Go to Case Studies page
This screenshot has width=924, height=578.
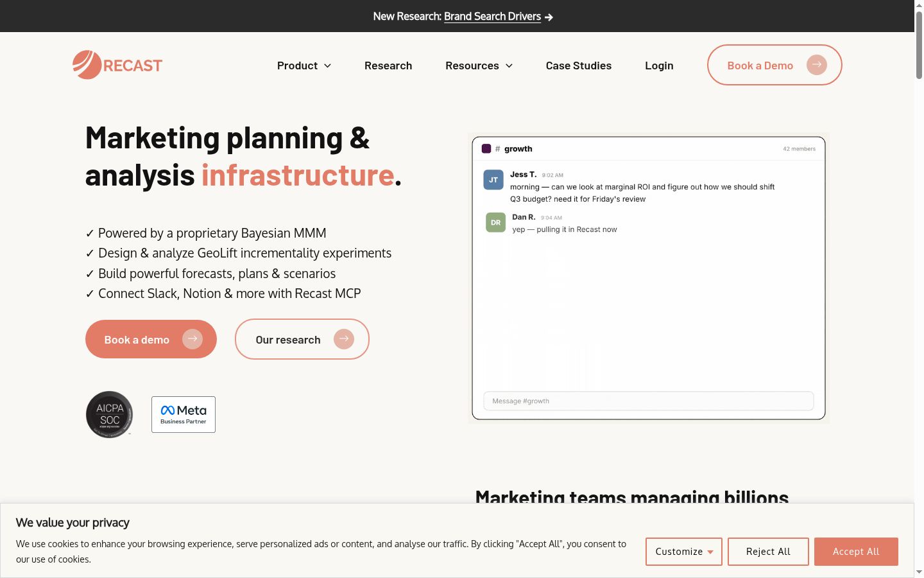pyautogui.click(x=579, y=66)
